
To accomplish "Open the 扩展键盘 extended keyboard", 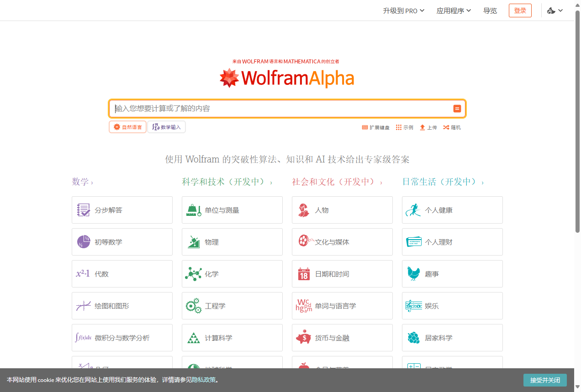I will click(x=375, y=127).
